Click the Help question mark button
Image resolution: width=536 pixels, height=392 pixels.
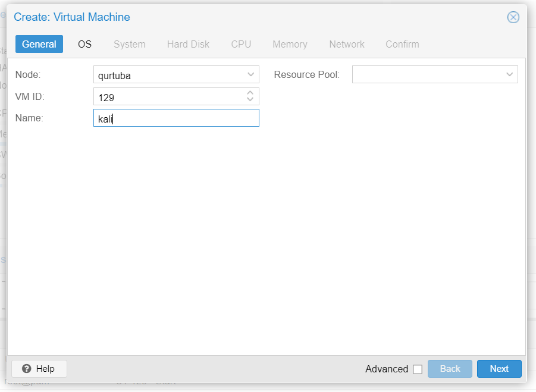click(39, 369)
